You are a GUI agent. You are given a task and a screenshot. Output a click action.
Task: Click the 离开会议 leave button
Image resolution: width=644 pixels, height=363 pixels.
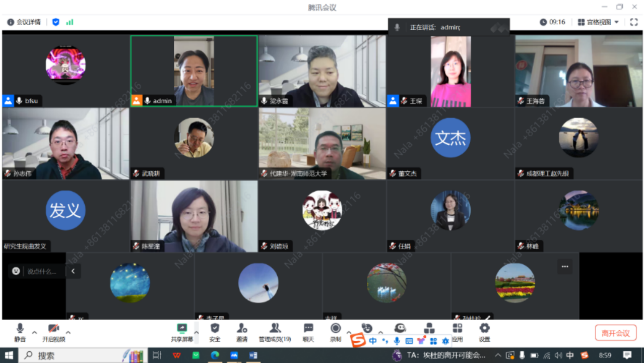(615, 333)
